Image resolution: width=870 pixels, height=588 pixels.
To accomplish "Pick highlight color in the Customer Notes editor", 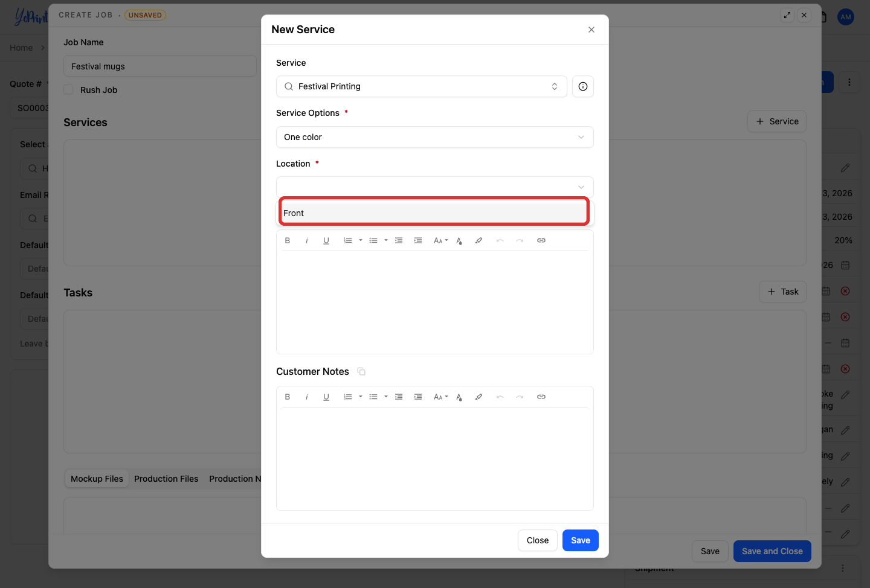I will click(478, 397).
